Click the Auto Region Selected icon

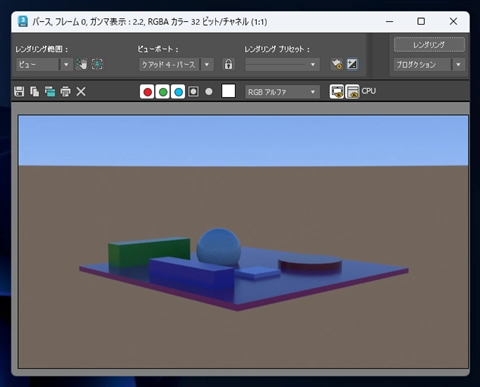click(x=97, y=64)
